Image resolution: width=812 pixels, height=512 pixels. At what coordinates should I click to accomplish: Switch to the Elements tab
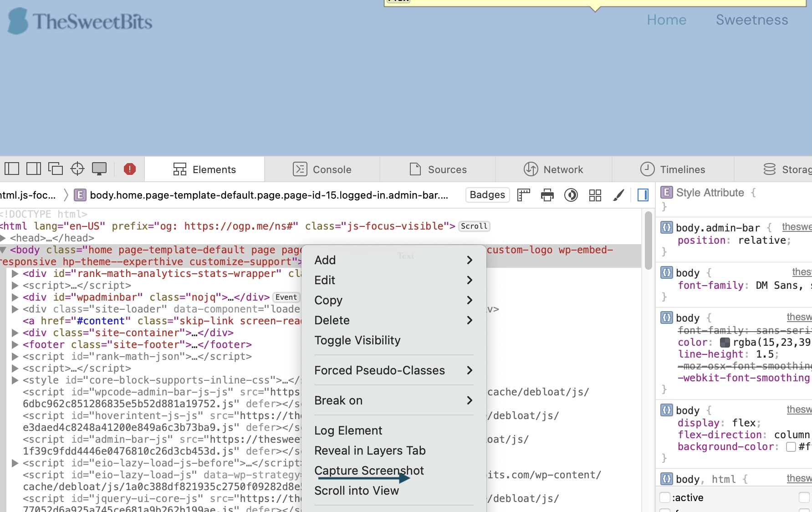coord(204,169)
